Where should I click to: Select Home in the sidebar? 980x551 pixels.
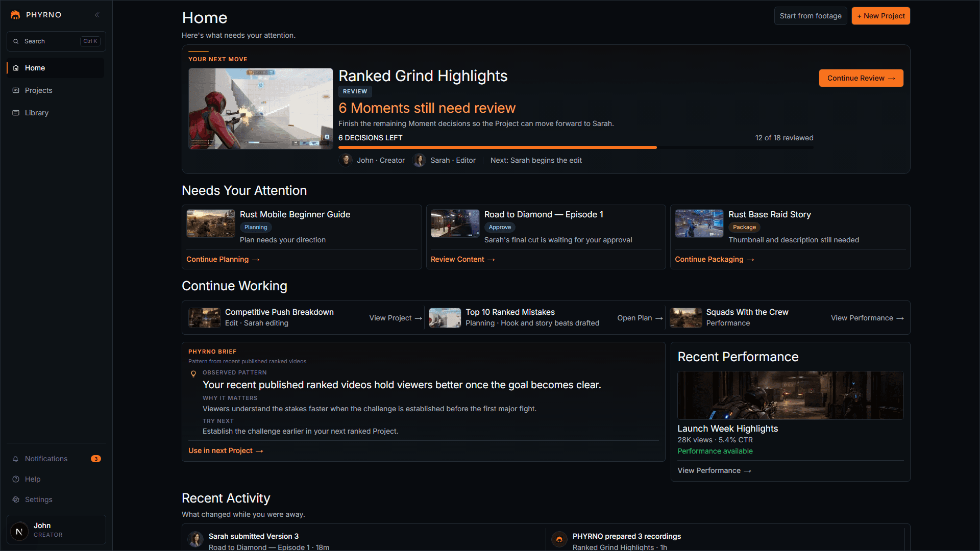tap(56, 68)
